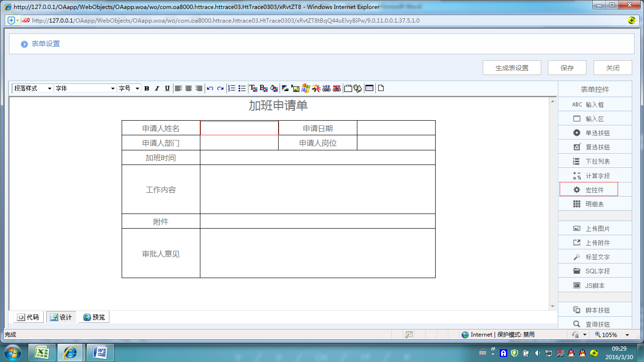
Task: Open the text color picker icon
Action: pos(253,88)
